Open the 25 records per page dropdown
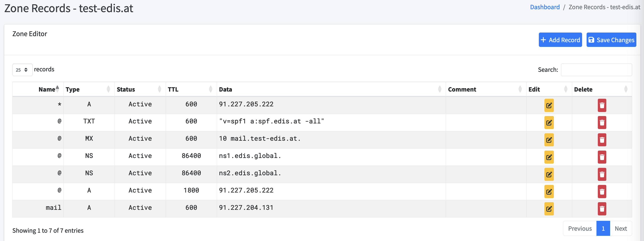This screenshot has height=241, width=644. 22,70
